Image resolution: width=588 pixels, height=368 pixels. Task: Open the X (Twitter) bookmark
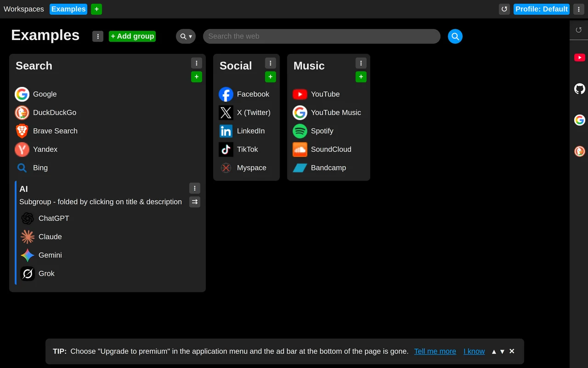[244, 112]
